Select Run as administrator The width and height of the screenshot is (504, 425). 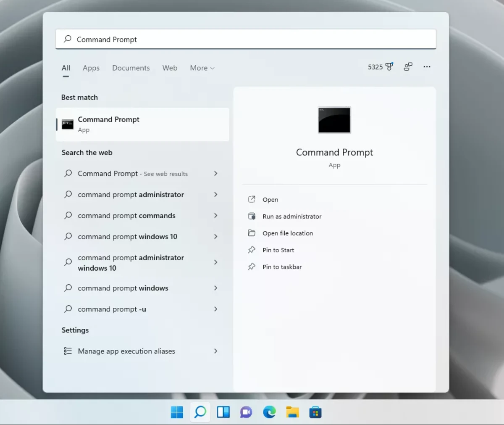291,216
